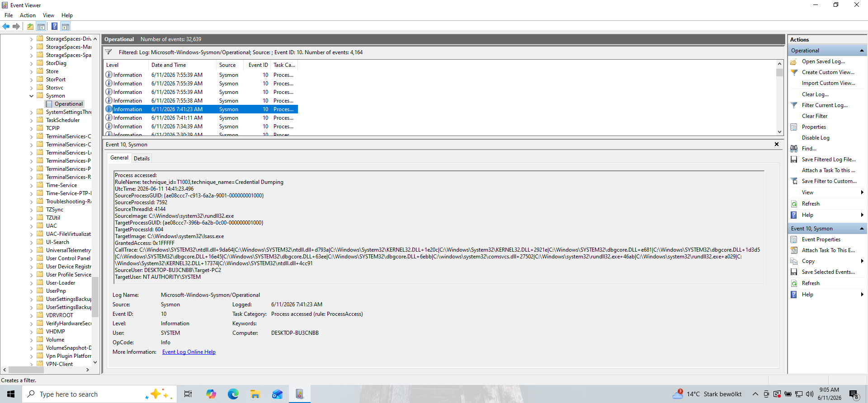Show hidden system tray icons
The width and height of the screenshot is (868, 403).
(x=755, y=394)
